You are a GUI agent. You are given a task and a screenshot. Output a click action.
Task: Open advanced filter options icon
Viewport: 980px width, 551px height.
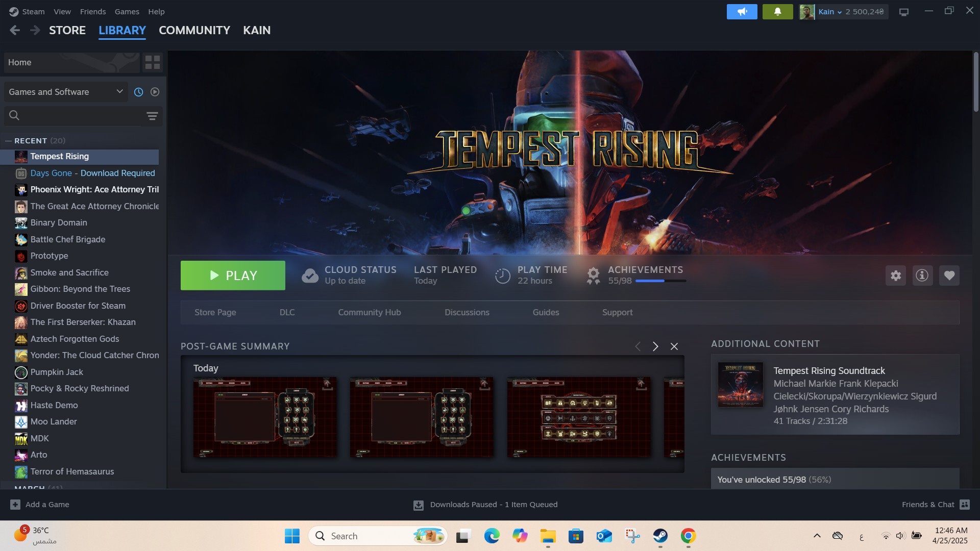click(x=152, y=116)
